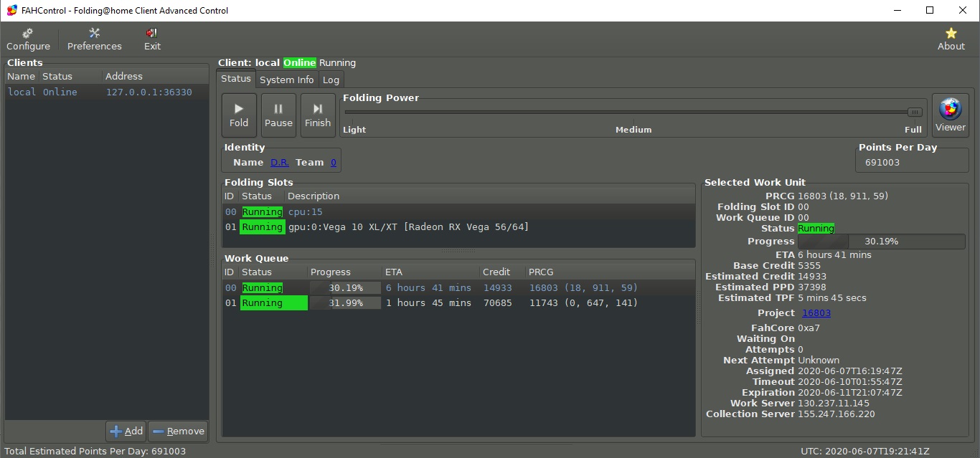Pause folding with the Pause button

[x=278, y=115]
